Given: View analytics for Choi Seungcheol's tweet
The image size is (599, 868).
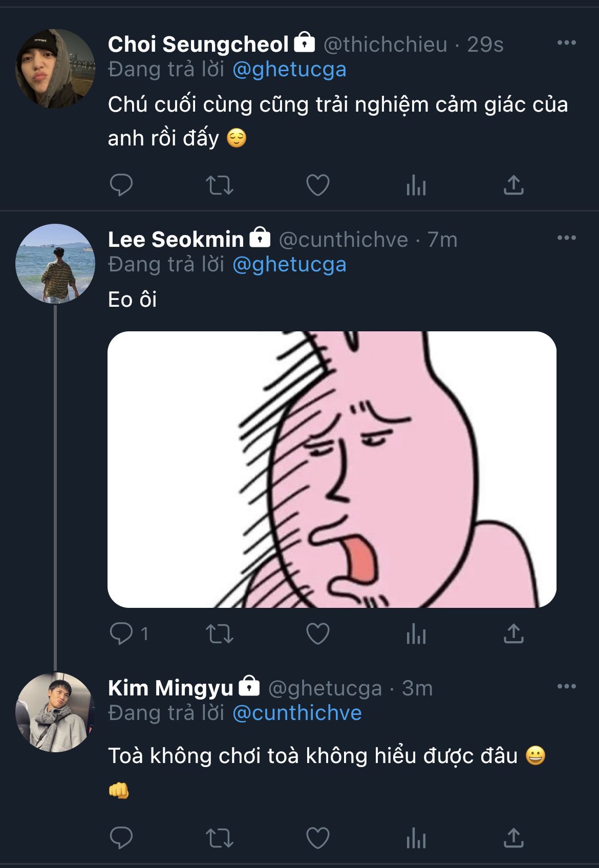Looking at the screenshot, I should pos(416,185).
